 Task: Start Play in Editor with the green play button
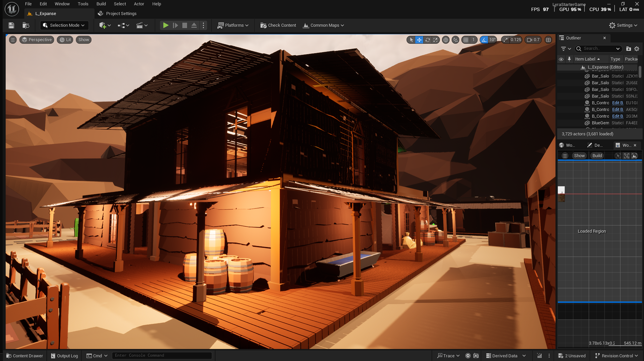coord(165,25)
